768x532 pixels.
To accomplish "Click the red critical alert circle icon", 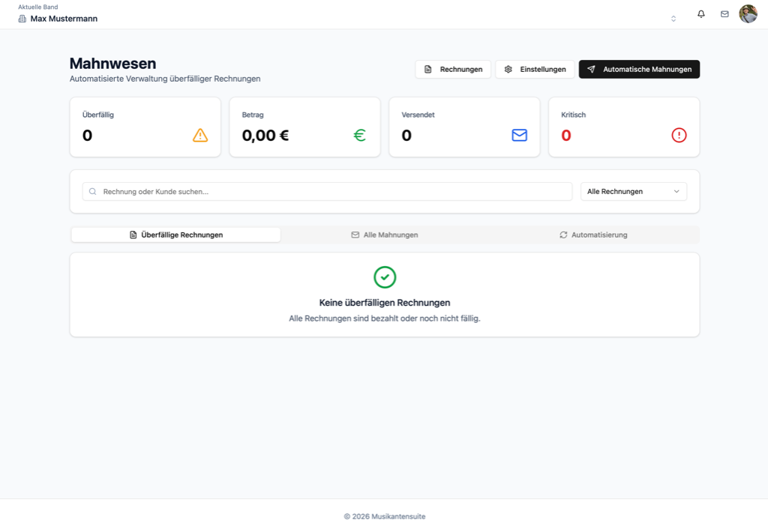I will [679, 135].
